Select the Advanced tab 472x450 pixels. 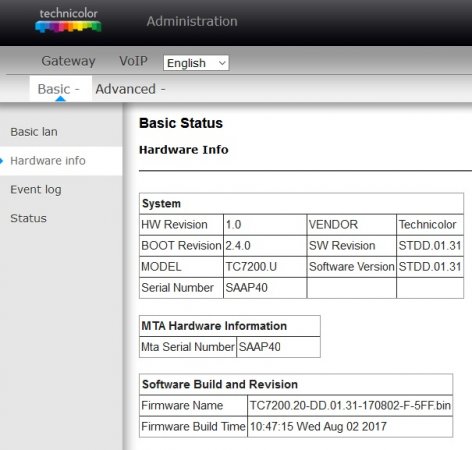[x=130, y=89]
